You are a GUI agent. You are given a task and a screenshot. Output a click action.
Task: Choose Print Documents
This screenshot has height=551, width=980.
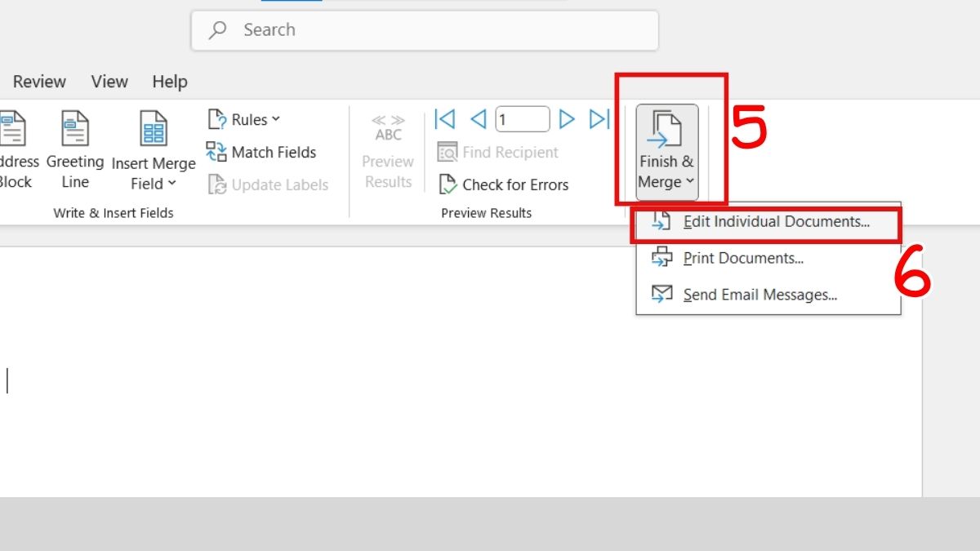(x=768, y=258)
